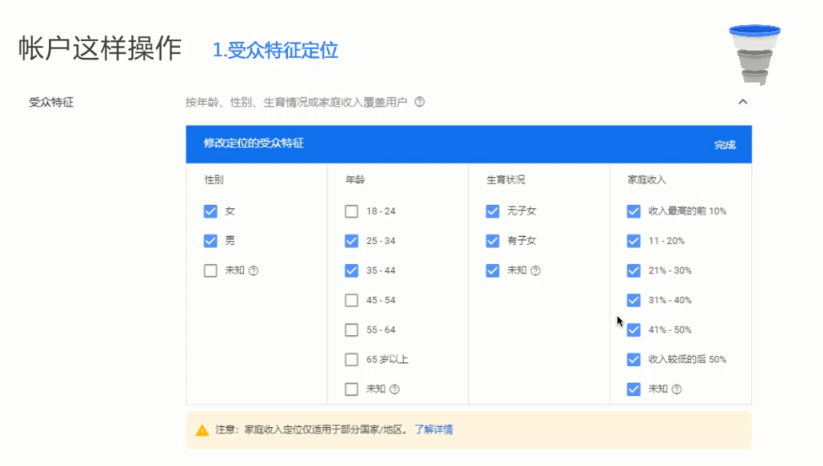Collapse the 受众特征 section with chevron
This screenshot has width=823, height=466.
pyautogui.click(x=743, y=102)
